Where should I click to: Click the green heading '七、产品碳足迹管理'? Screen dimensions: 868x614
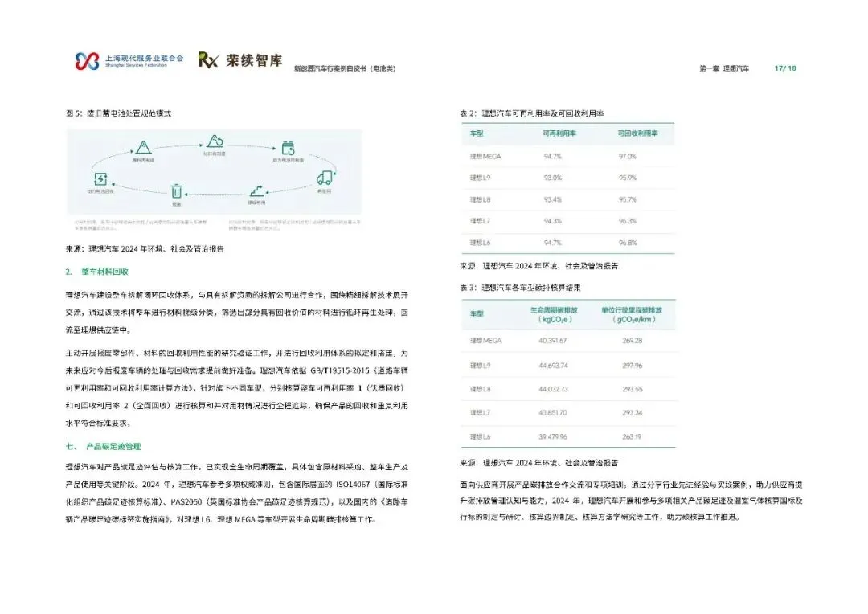tap(104, 446)
